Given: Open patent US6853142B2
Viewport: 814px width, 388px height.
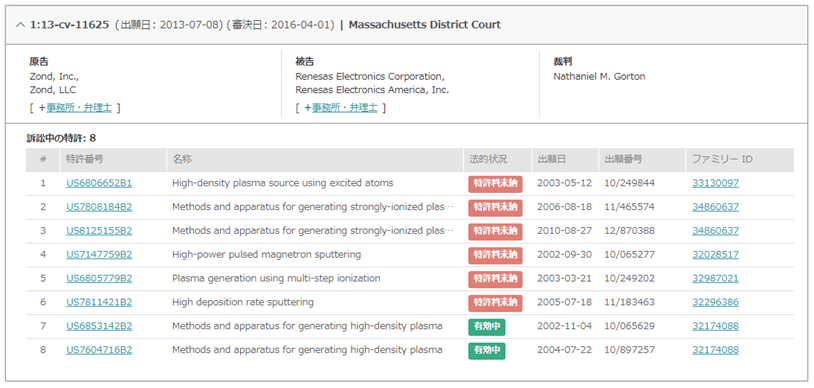Looking at the screenshot, I should [x=99, y=326].
